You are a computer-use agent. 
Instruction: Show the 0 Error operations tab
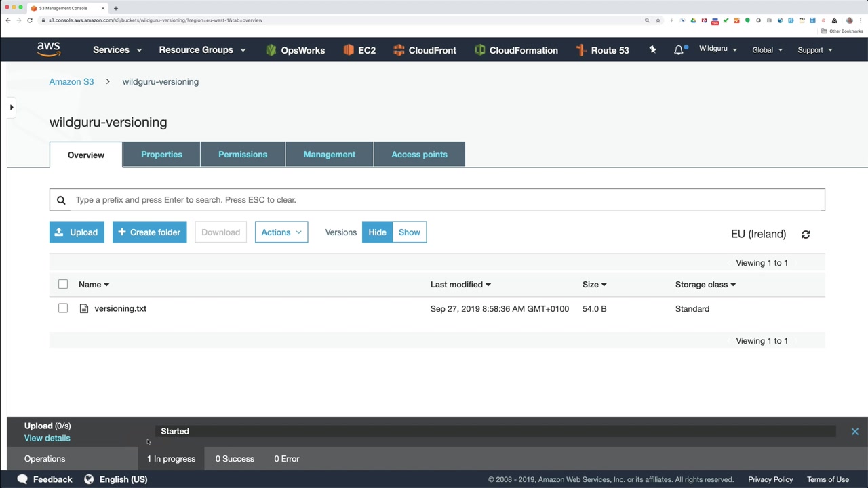coord(287,459)
